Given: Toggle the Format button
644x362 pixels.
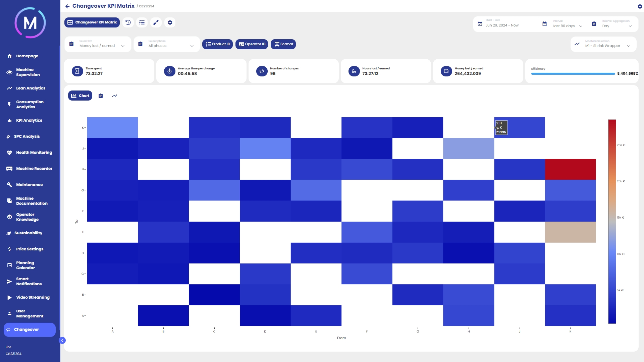Looking at the screenshot, I should point(283,44).
